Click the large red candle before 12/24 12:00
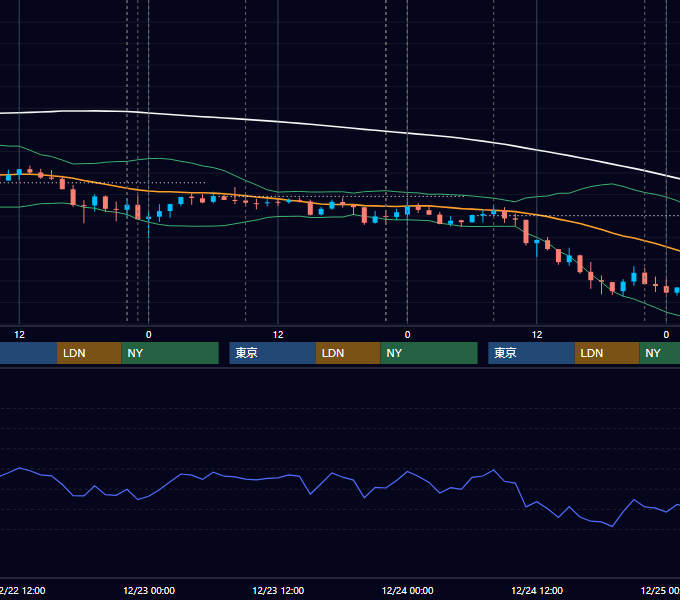The height and width of the screenshot is (600, 680). pos(526,232)
